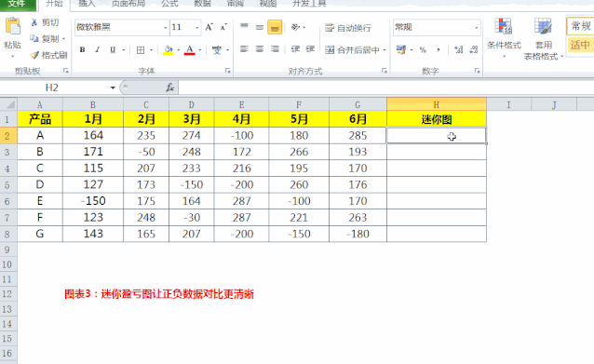Screen dimensions: 594x364
Task: Click cell containing -180
Action: pos(358,234)
